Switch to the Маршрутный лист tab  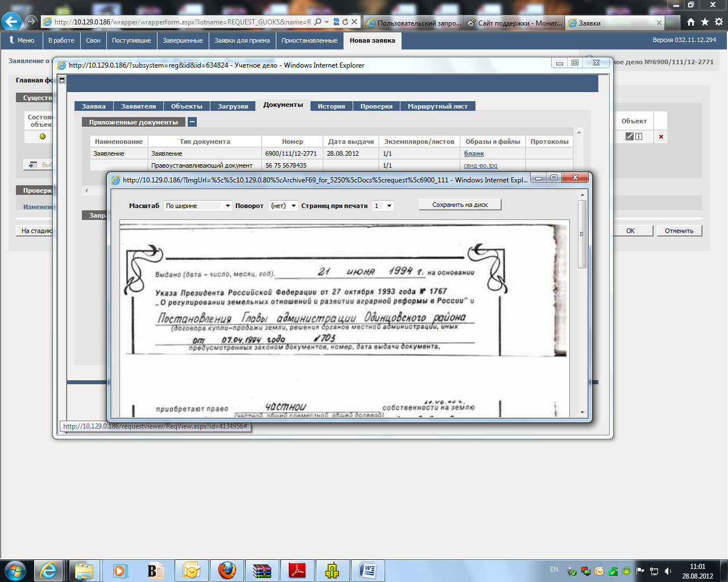coord(438,106)
